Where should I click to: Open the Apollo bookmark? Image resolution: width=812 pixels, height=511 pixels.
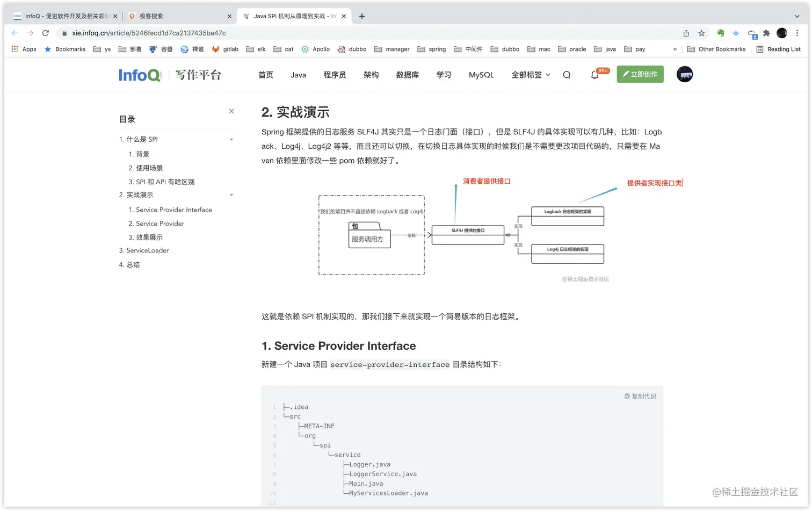tap(315, 49)
